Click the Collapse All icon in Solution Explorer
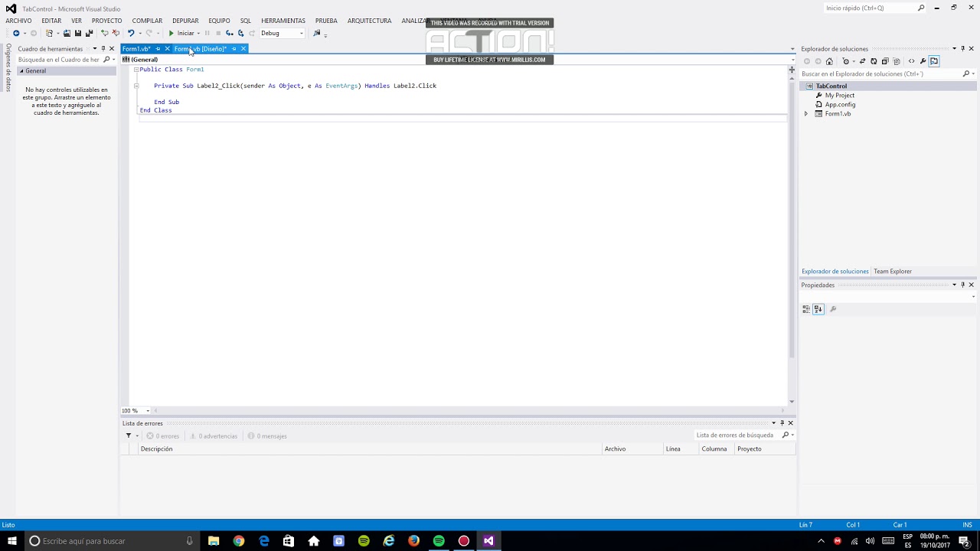The width and height of the screenshot is (980, 551). pyautogui.click(x=885, y=61)
